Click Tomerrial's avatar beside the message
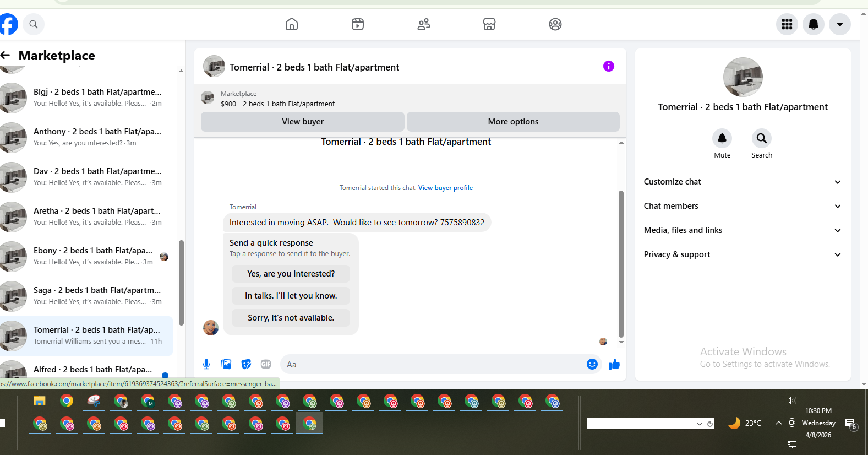Screen dimensions: 868x455 click(x=211, y=327)
